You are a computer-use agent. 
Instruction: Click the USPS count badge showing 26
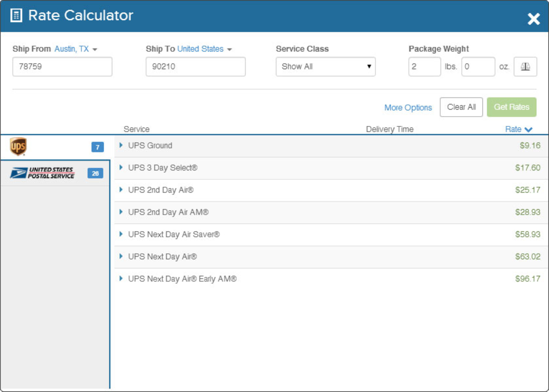click(x=95, y=173)
